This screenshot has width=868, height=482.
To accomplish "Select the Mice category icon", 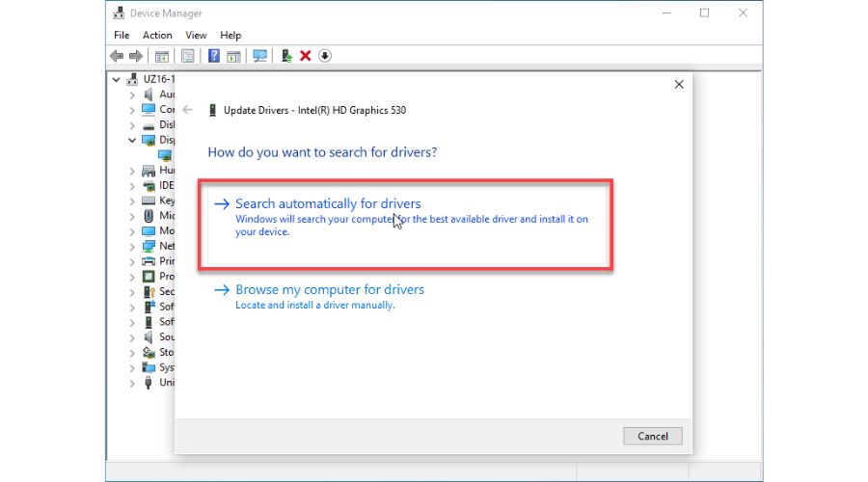I will tap(149, 215).
